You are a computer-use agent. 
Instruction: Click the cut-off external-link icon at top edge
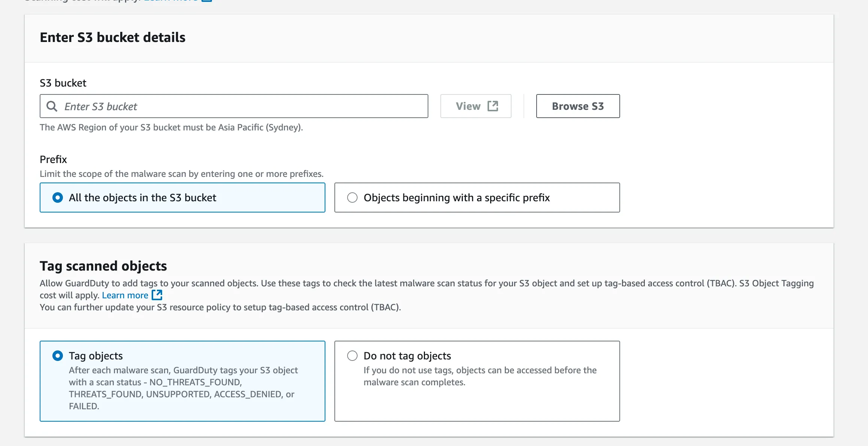tap(207, 1)
